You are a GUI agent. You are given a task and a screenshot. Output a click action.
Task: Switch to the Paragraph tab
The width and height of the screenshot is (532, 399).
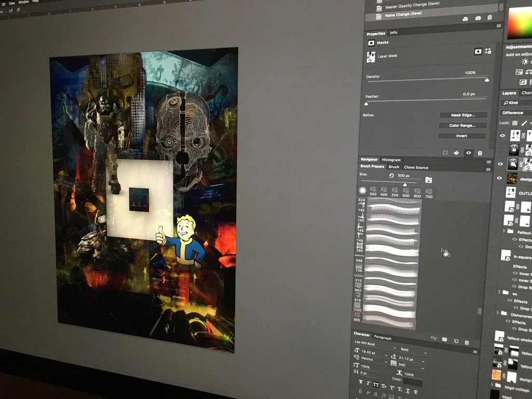click(382, 337)
